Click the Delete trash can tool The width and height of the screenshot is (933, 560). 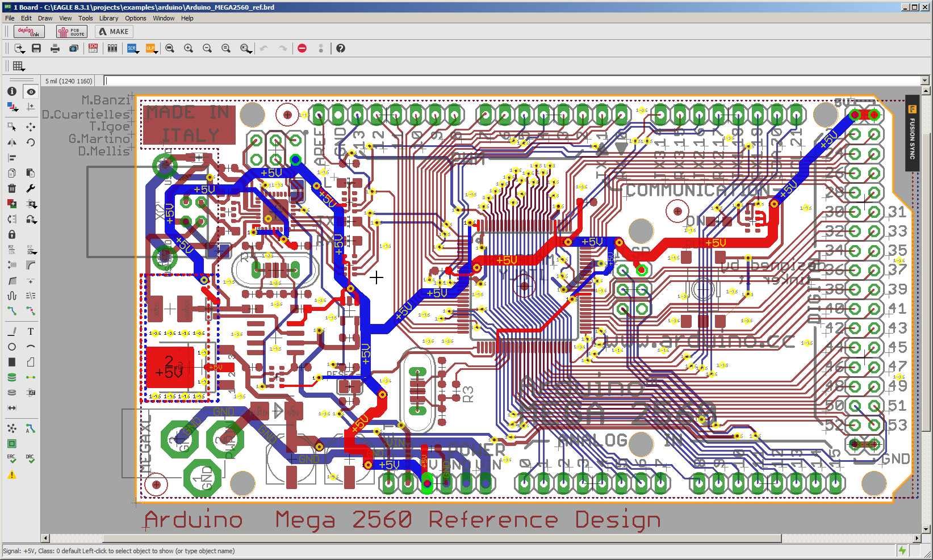point(12,188)
